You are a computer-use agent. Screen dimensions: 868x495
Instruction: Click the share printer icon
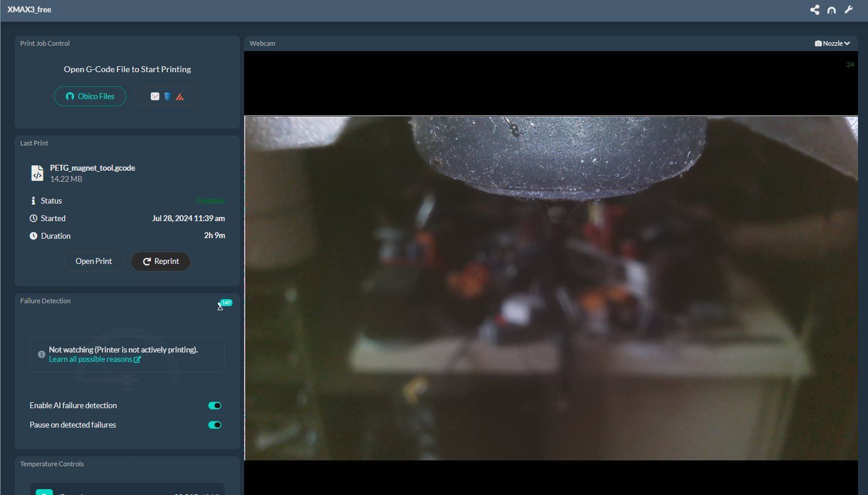click(815, 10)
